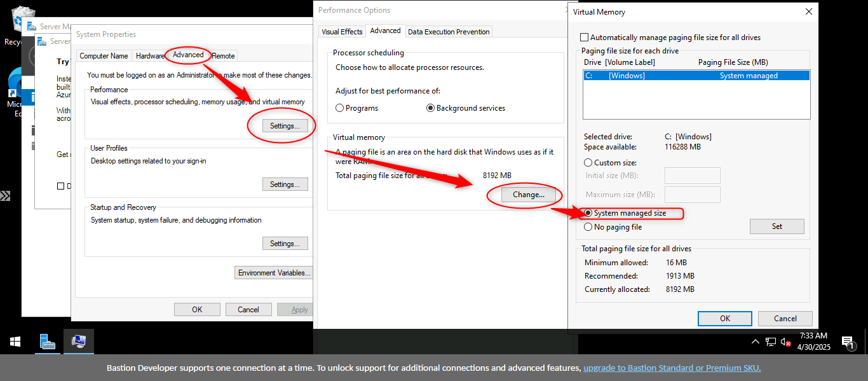This screenshot has width=868, height=381.
Task: Select Background services radio button
Action: [x=430, y=108]
